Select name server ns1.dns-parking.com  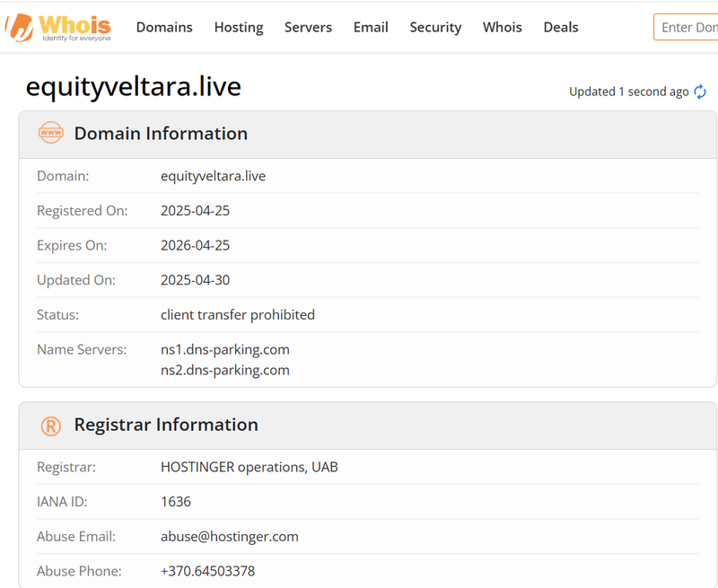coord(225,350)
